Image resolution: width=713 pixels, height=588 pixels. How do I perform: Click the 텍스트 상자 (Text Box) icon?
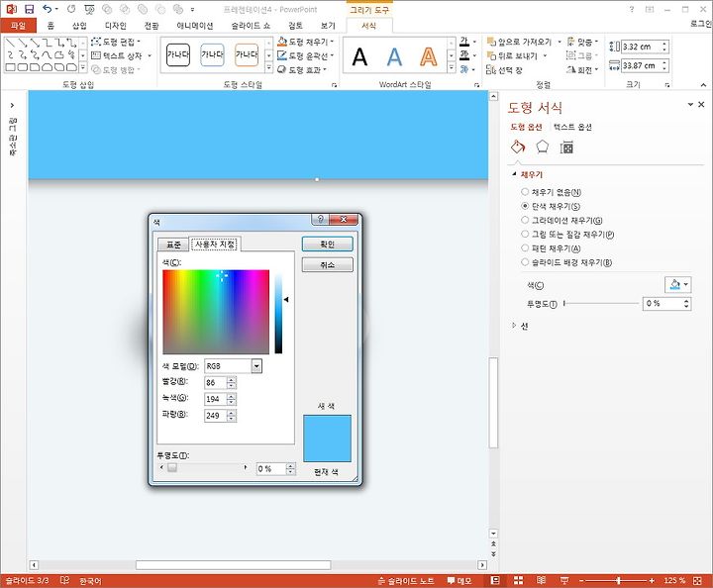[96, 55]
